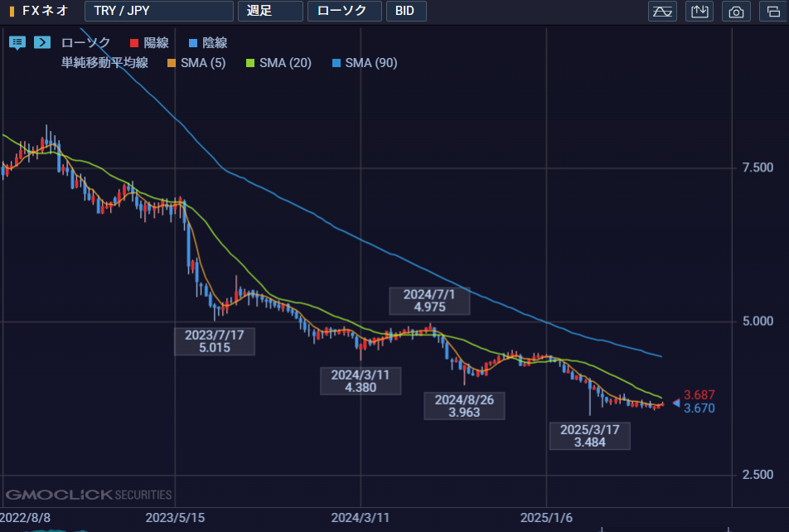Image resolution: width=789 pixels, height=532 pixels.
Task: Open the technical indicator settings icon
Action: coord(662,11)
